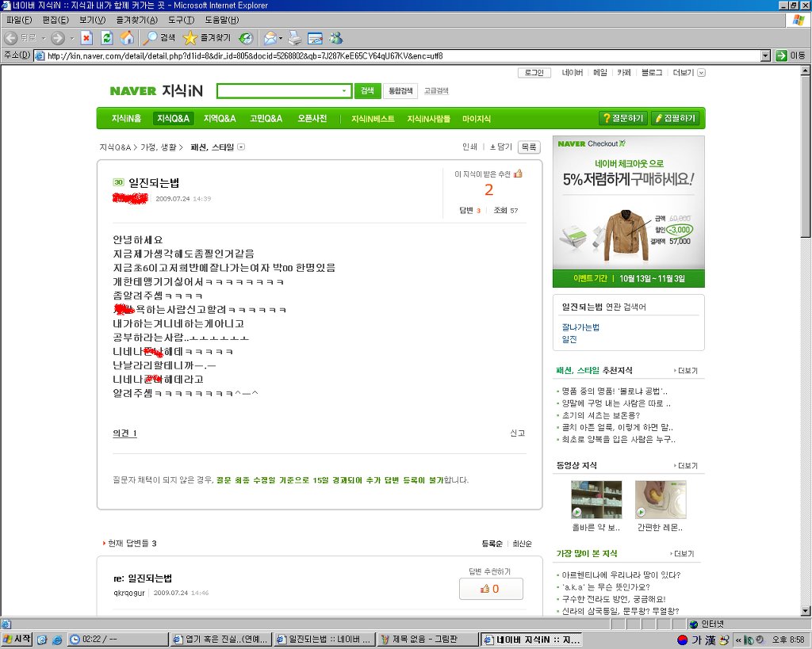Click the 고급검색 link

point(436,91)
